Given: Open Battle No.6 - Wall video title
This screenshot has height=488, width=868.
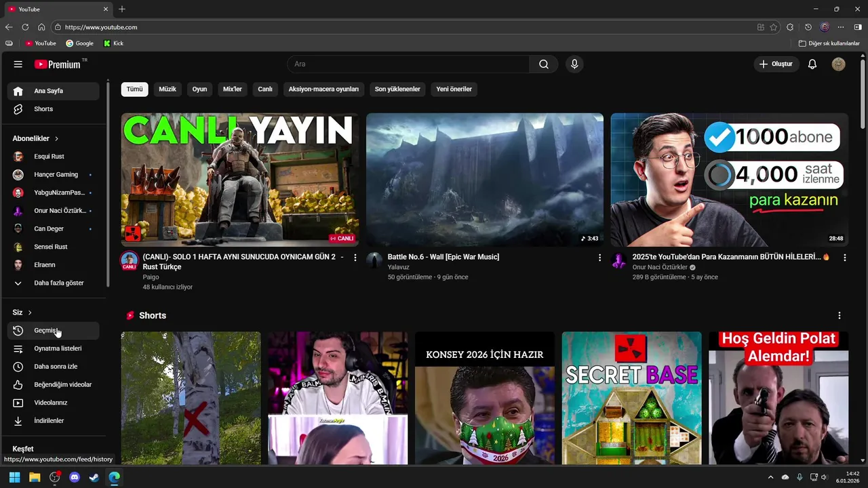Looking at the screenshot, I should pyautogui.click(x=443, y=257).
